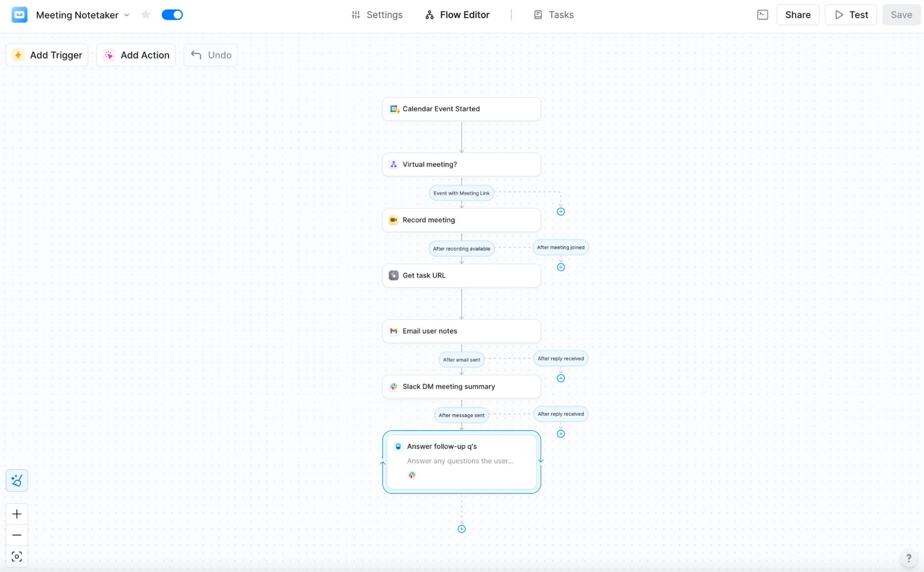The width and height of the screenshot is (924, 572).
Task: Click the After email sent label
Action: pos(462,359)
